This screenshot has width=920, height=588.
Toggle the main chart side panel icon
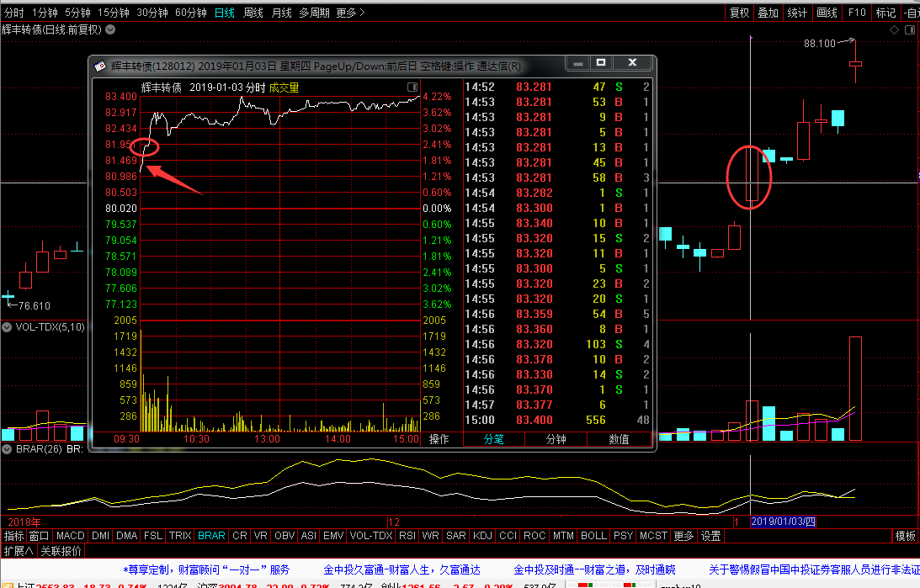pyautogui.click(x=910, y=29)
